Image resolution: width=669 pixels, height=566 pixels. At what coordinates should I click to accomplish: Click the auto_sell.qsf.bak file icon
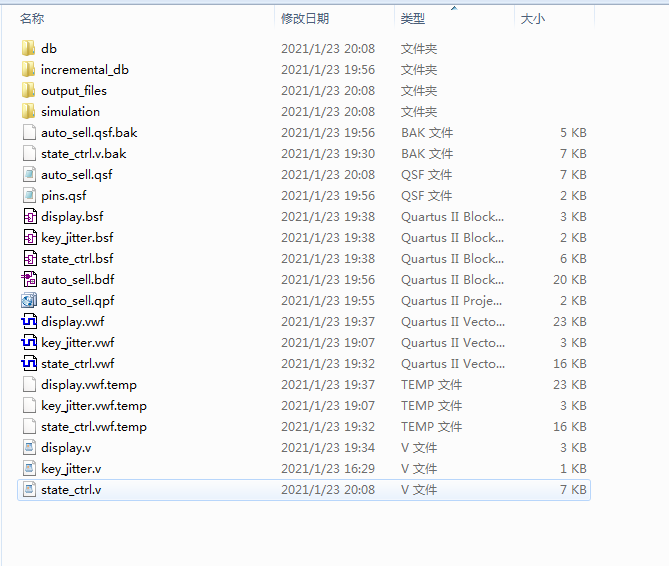point(29,132)
